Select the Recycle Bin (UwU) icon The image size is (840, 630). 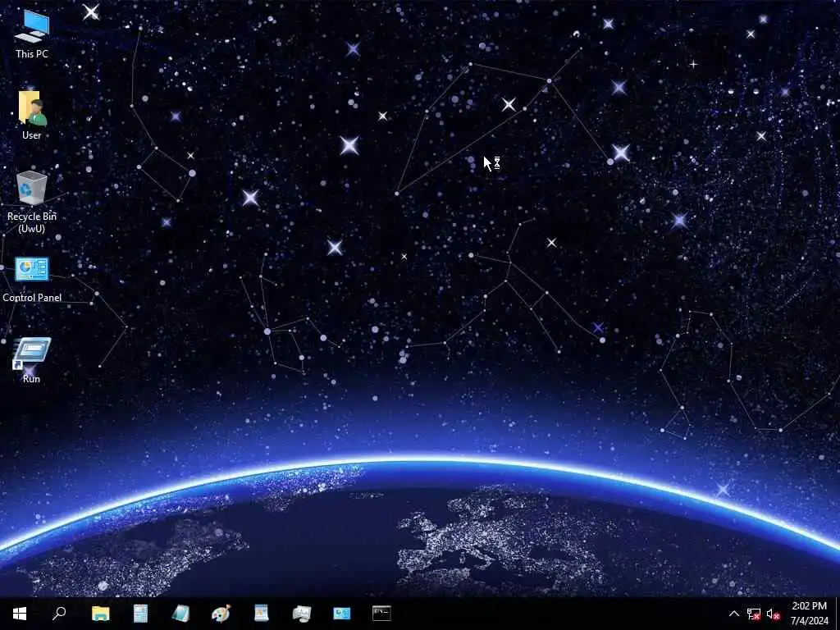coord(32,202)
